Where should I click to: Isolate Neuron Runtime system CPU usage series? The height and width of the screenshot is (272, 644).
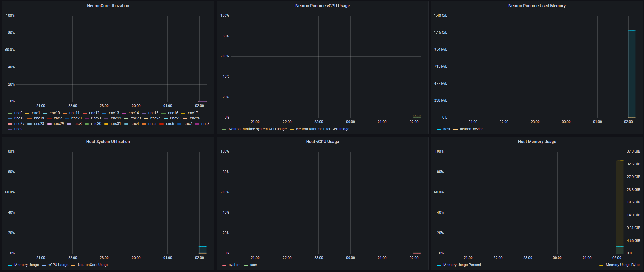(257, 129)
